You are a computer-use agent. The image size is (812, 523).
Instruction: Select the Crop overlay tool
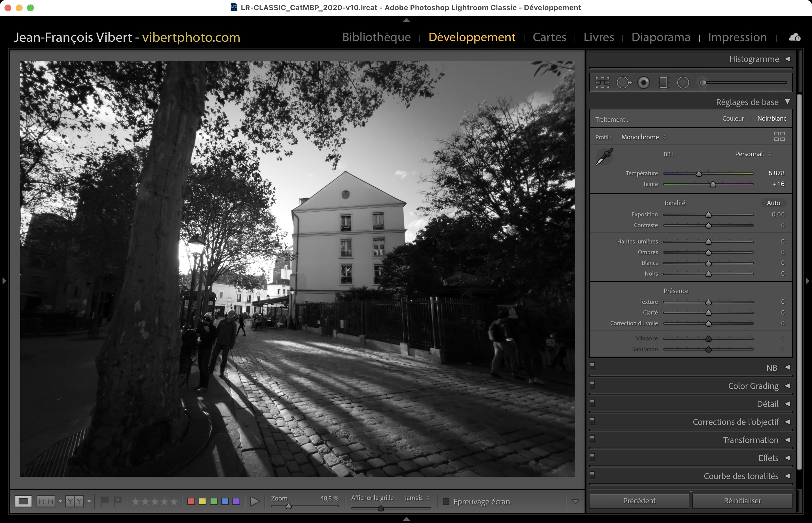pyautogui.click(x=603, y=83)
